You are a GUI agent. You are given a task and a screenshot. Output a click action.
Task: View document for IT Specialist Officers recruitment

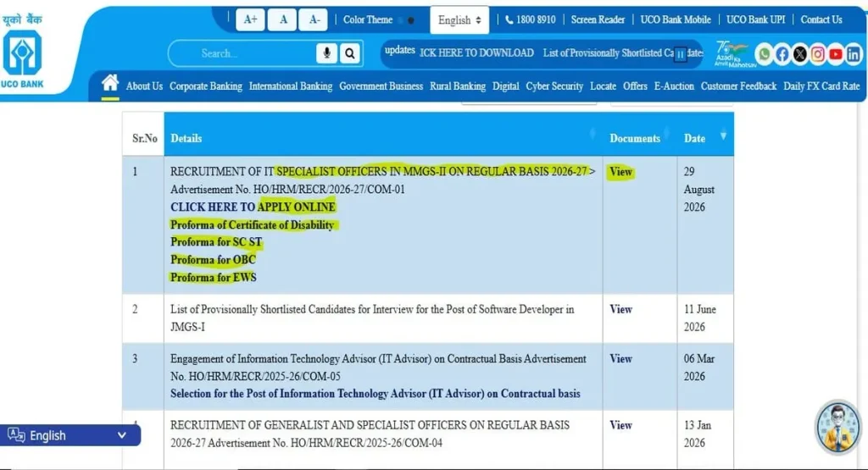pyautogui.click(x=620, y=172)
